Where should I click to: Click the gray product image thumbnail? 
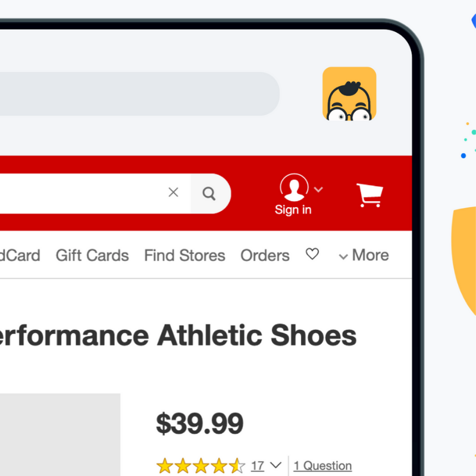pyautogui.click(x=60, y=435)
